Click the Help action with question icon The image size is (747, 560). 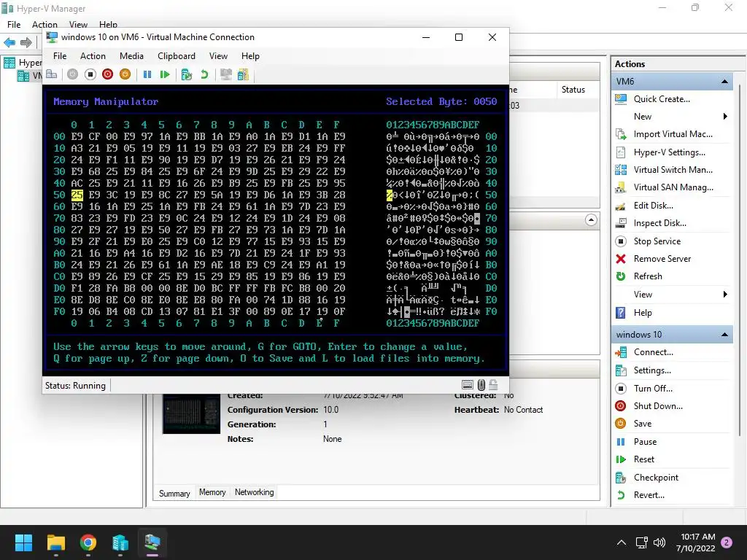642,312
